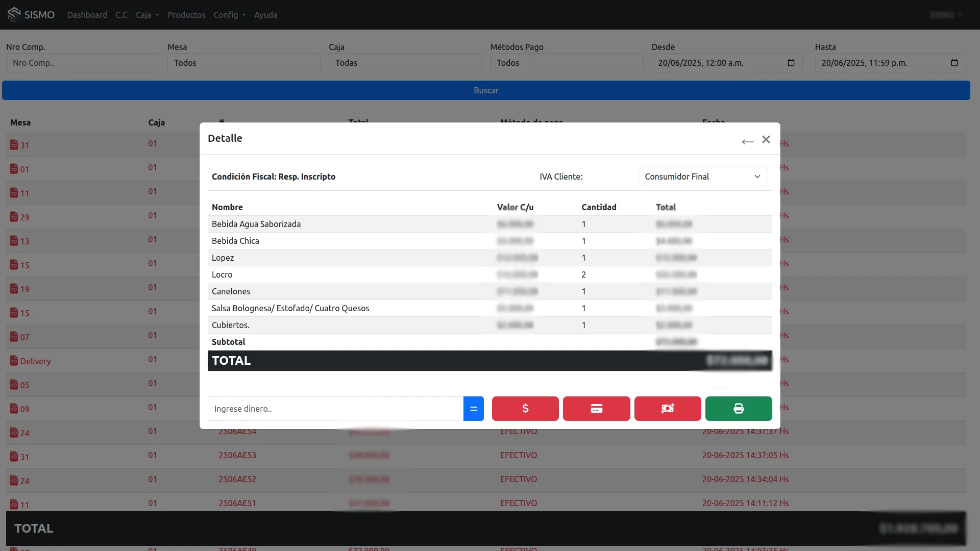
Task: Click the SISMO logo icon
Action: [x=14, y=14]
